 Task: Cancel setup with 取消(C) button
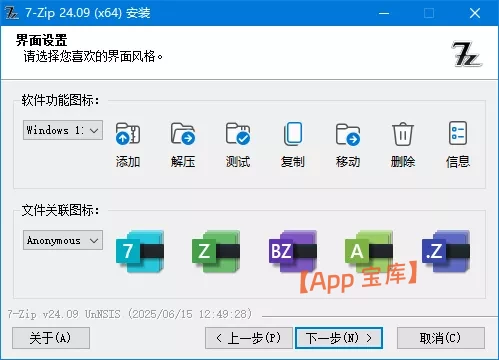441,338
